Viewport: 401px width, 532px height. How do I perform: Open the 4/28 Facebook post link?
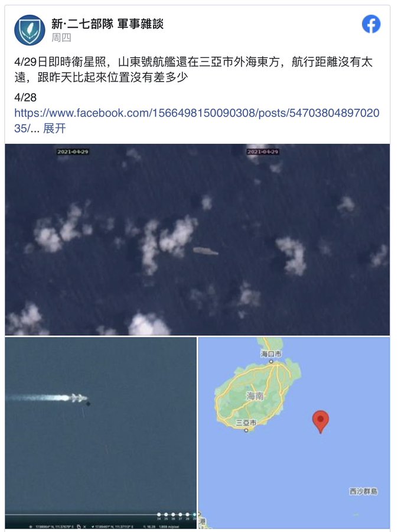(x=197, y=120)
